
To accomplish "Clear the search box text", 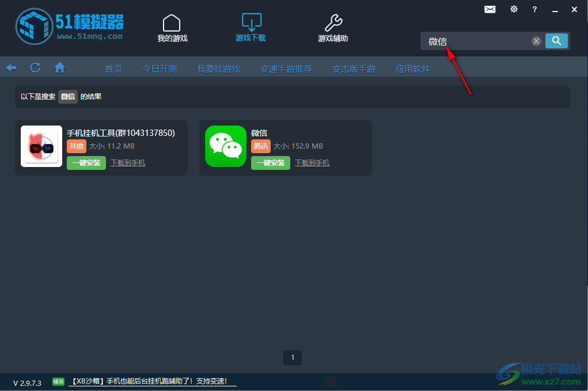I will pos(536,41).
